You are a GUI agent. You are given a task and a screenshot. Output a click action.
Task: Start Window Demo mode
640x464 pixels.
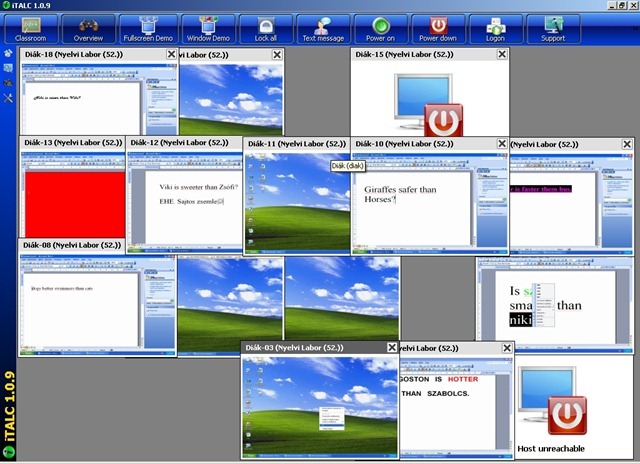pos(207,28)
